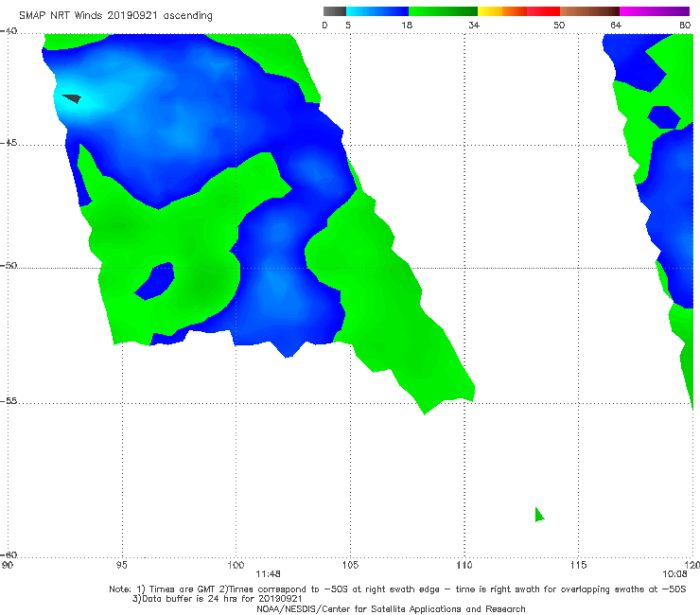Click the gray 0-5 segment of the color bar
The height and width of the screenshot is (615, 700).
[x=335, y=11]
